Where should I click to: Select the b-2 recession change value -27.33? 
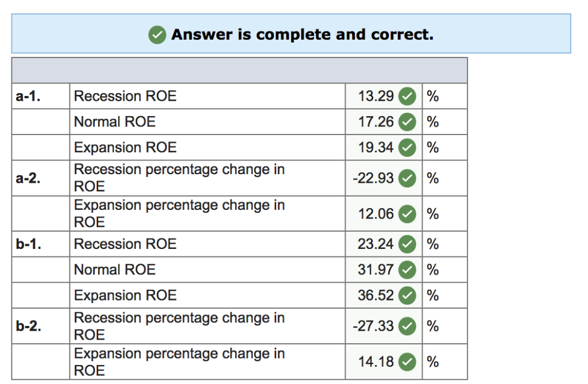pos(373,326)
